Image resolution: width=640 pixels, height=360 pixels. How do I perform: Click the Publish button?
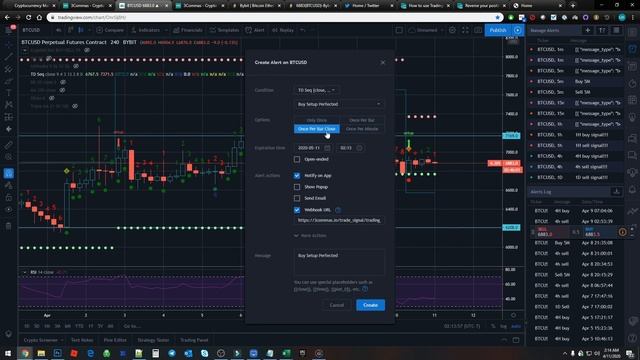(x=498, y=30)
